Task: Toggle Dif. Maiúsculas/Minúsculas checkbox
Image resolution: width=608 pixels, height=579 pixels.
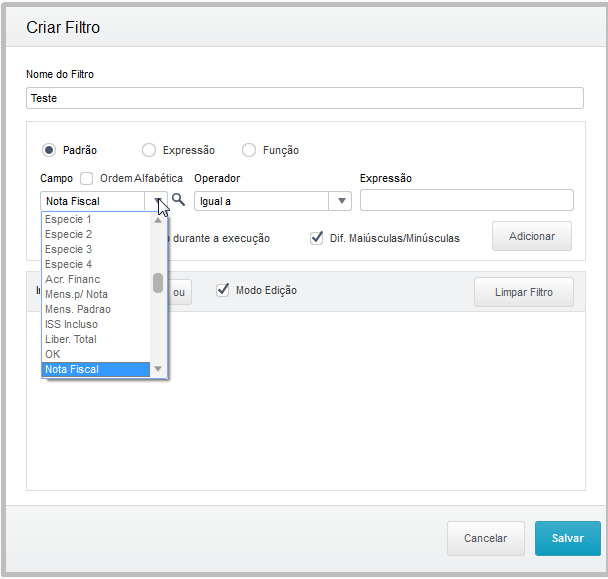Action: point(317,238)
